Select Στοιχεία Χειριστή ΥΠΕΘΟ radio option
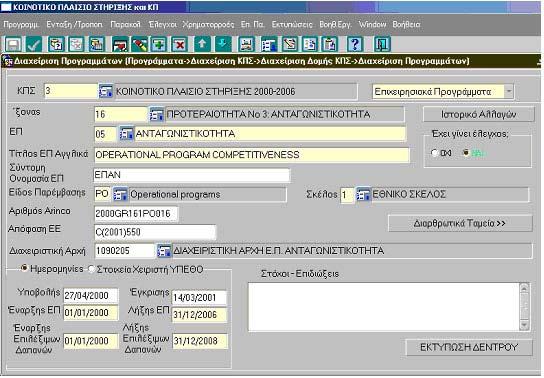 click(x=91, y=269)
